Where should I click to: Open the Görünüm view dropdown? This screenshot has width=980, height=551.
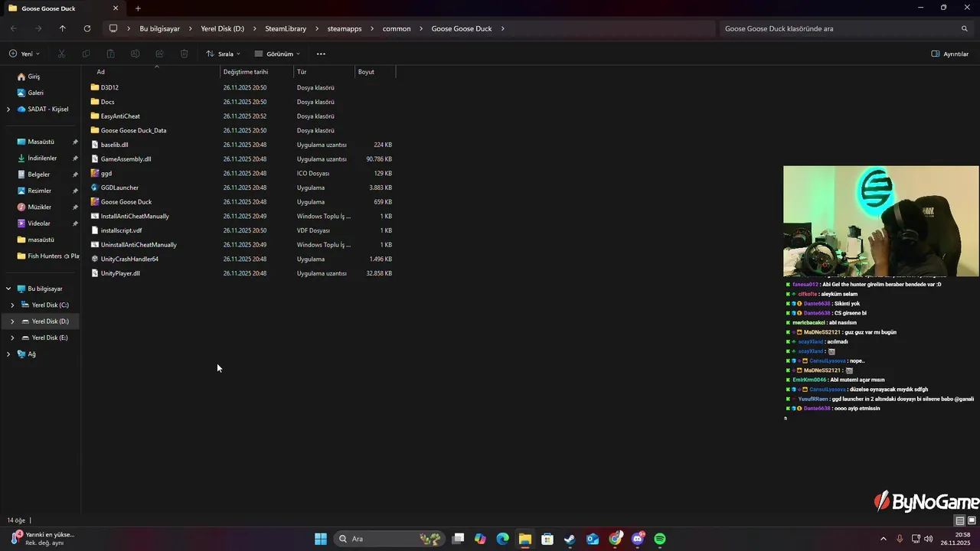point(277,54)
